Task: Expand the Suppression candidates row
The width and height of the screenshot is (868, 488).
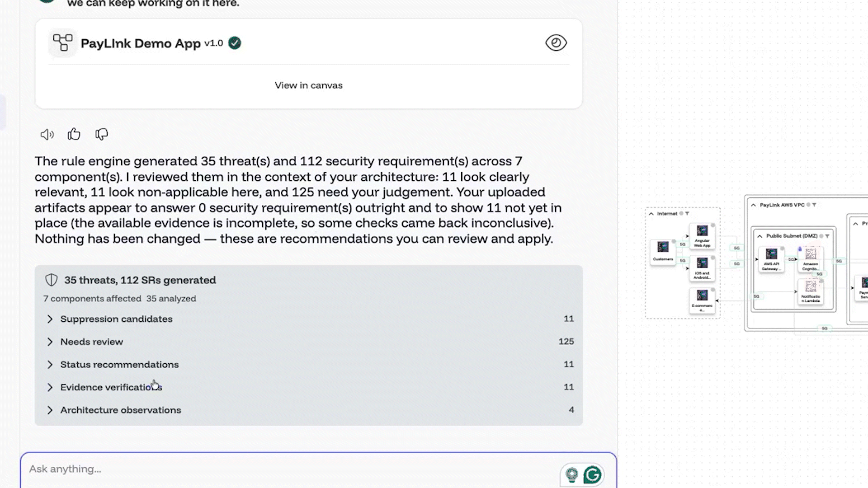Action: (309, 319)
